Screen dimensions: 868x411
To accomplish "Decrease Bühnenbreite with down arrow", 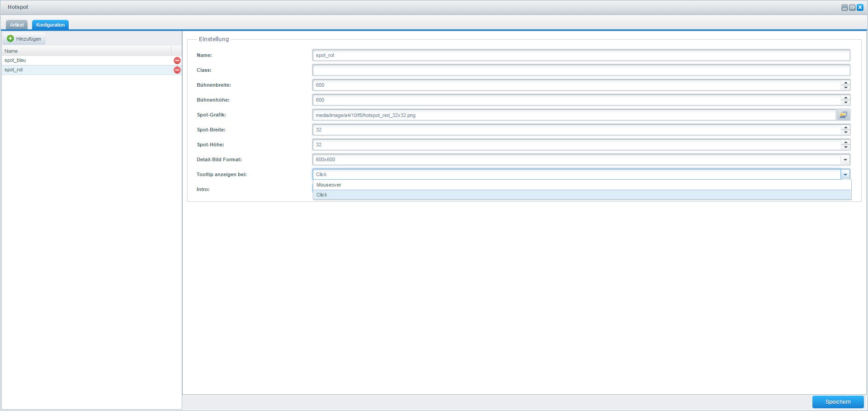I will click(845, 88).
